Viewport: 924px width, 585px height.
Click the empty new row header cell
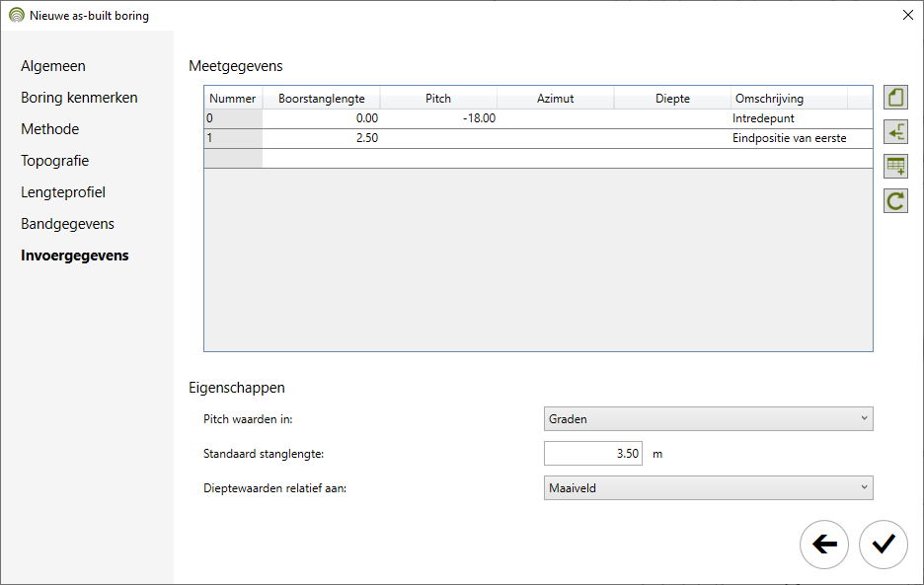pyautogui.click(x=233, y=158)
